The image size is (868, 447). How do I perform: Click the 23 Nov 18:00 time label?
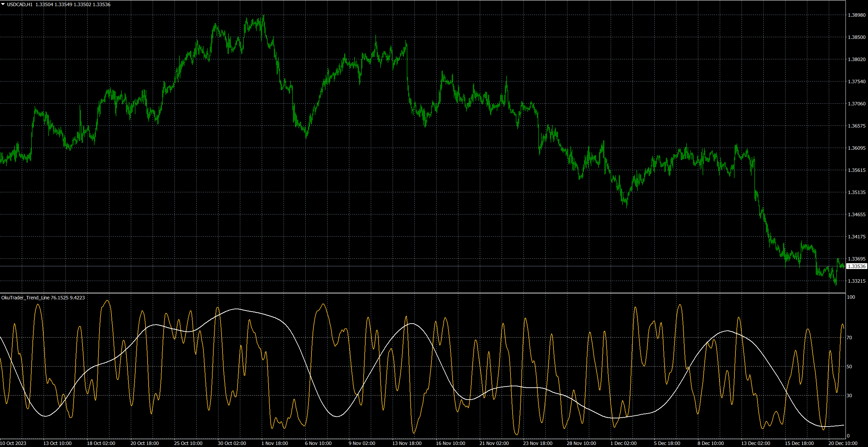point(537,443)
